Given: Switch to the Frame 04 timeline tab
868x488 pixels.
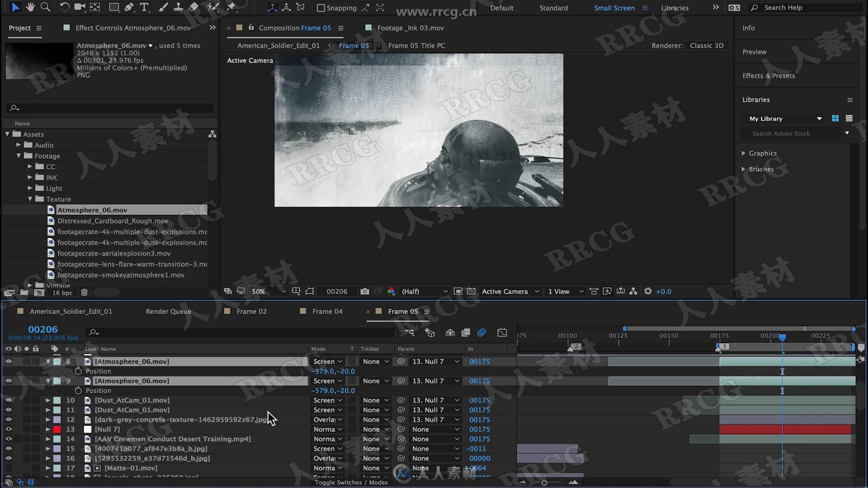Looking at the screenshot, I should (327, 311).
